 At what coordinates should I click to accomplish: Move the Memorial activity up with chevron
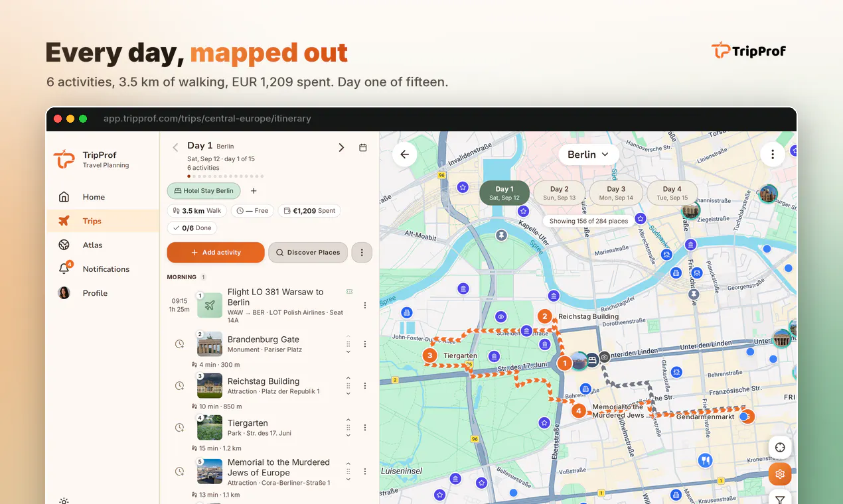348,464
